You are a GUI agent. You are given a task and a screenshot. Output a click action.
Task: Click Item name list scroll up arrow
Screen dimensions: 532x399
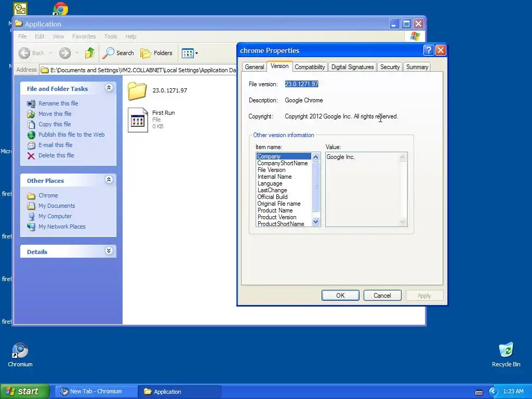pos(315,157)
